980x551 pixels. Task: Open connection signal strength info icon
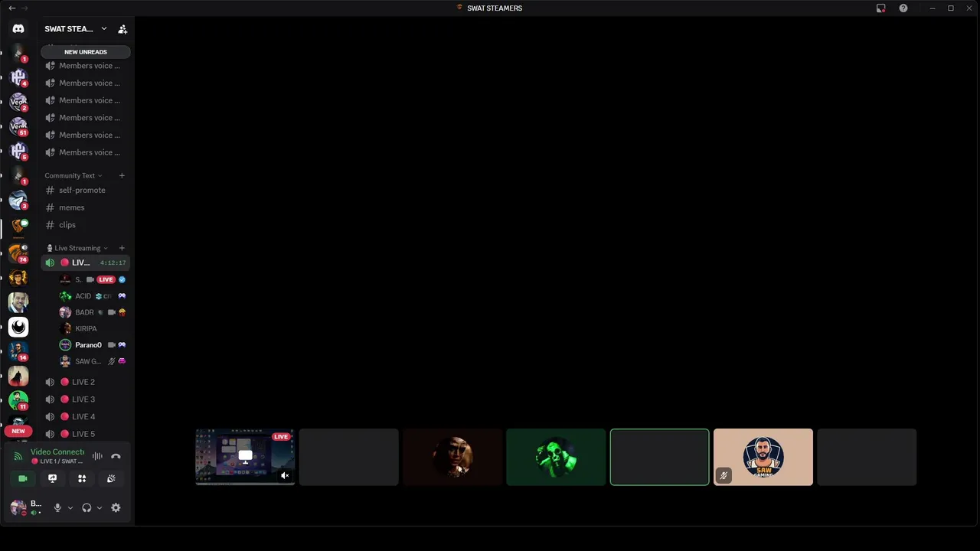18,457
